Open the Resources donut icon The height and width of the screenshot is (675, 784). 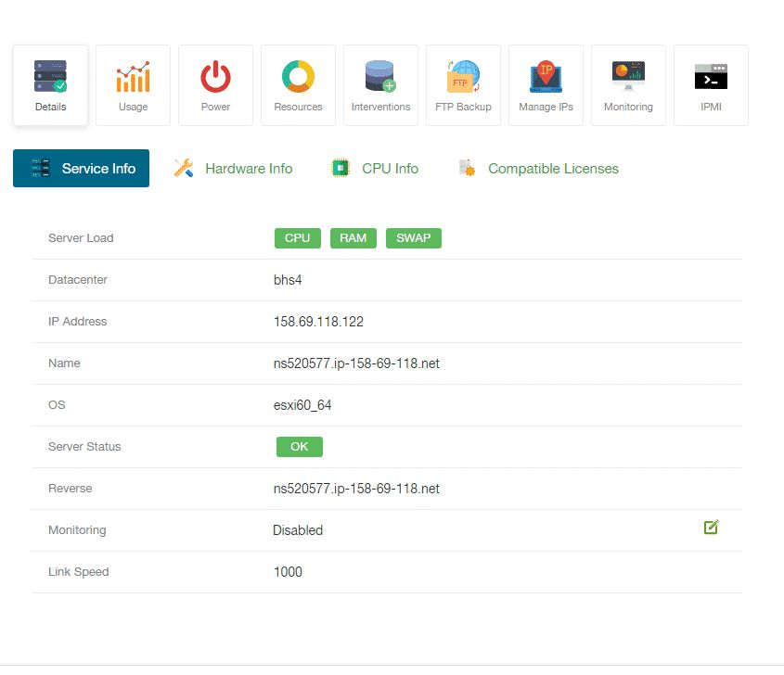pyautogui.click(x=298, y=77)
